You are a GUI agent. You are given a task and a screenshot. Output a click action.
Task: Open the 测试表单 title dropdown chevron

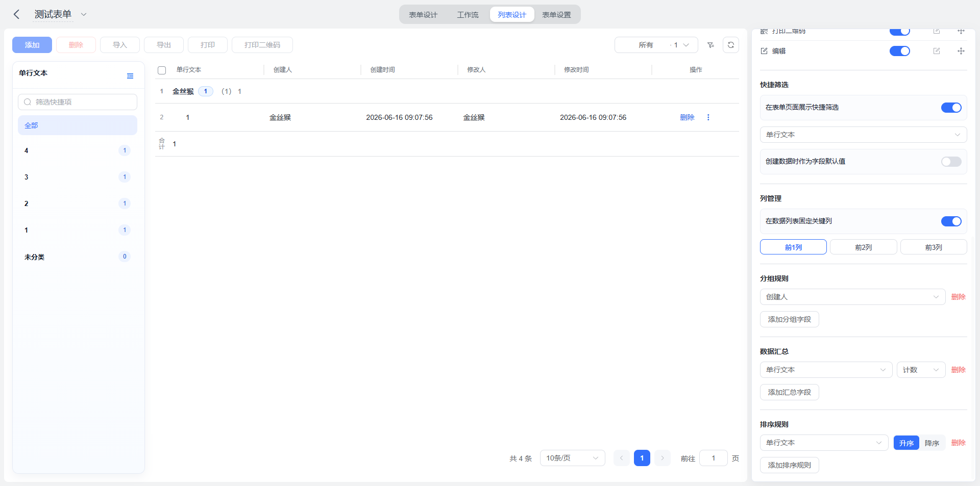(x=84, y=14)
